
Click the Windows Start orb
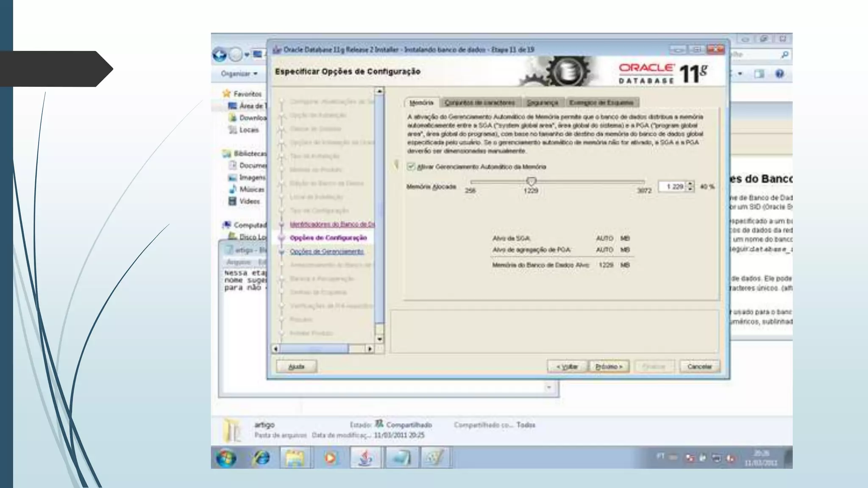(226, 458)
